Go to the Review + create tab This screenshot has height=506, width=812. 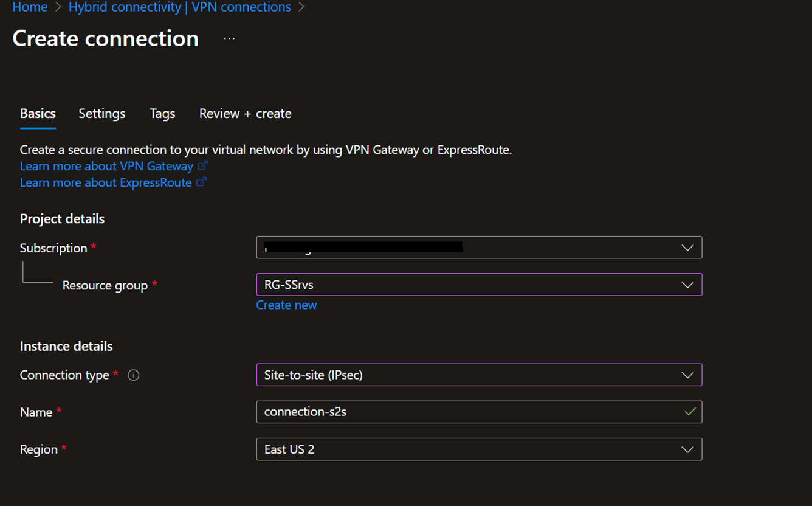[x=245, y=114]
